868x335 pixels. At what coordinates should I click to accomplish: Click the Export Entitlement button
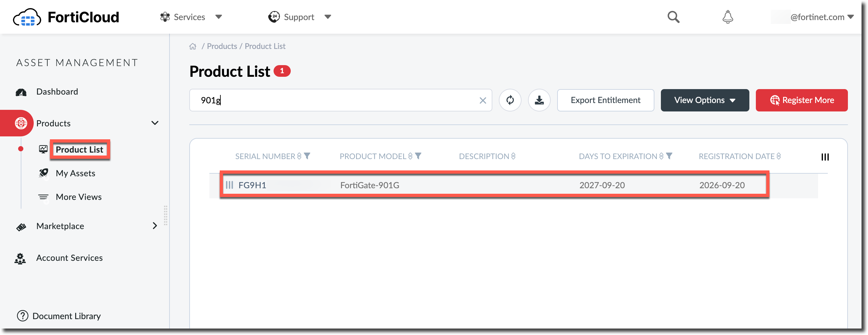(605, 100)
